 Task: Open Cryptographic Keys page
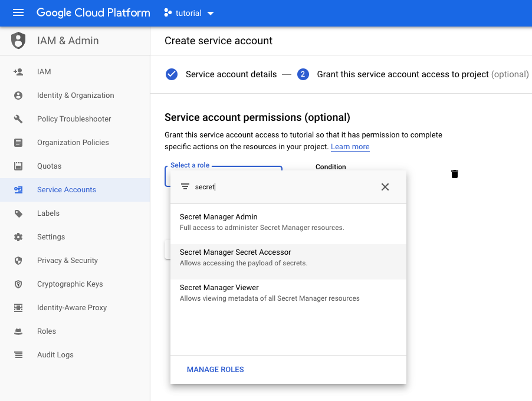point(75,284)
